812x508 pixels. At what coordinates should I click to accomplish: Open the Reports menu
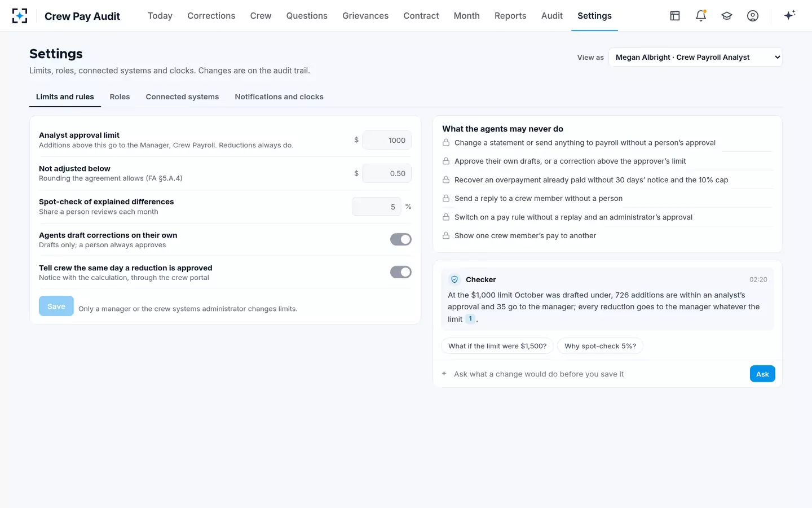[x=510, y=16]
